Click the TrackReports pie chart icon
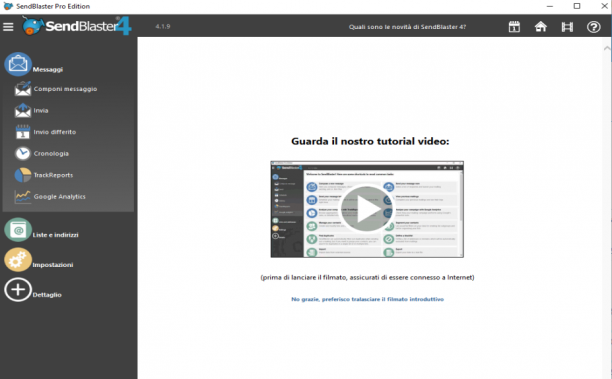Screen dimensions: 612x379 [x=23, y=175]
